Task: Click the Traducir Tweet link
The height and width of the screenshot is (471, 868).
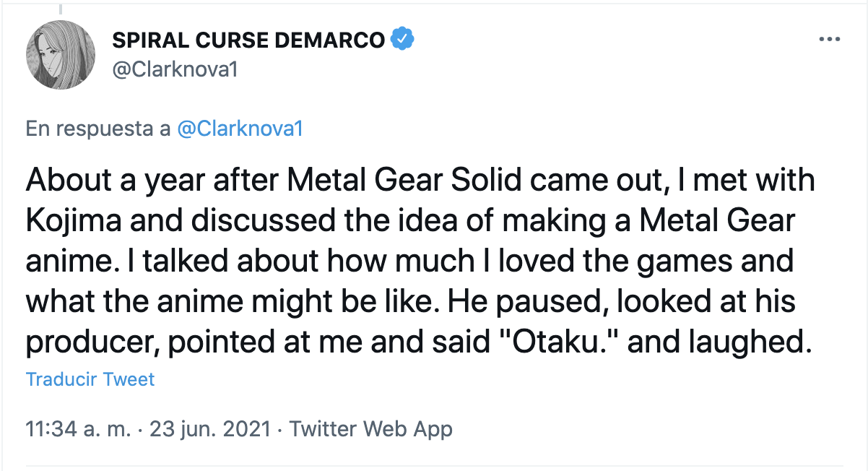Action: pos(90,379)
